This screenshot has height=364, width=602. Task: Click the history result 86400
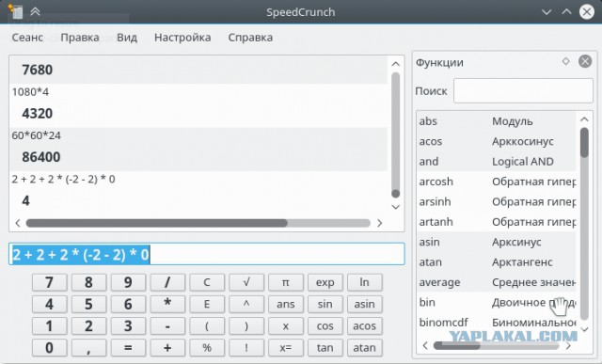pos(41,157)
